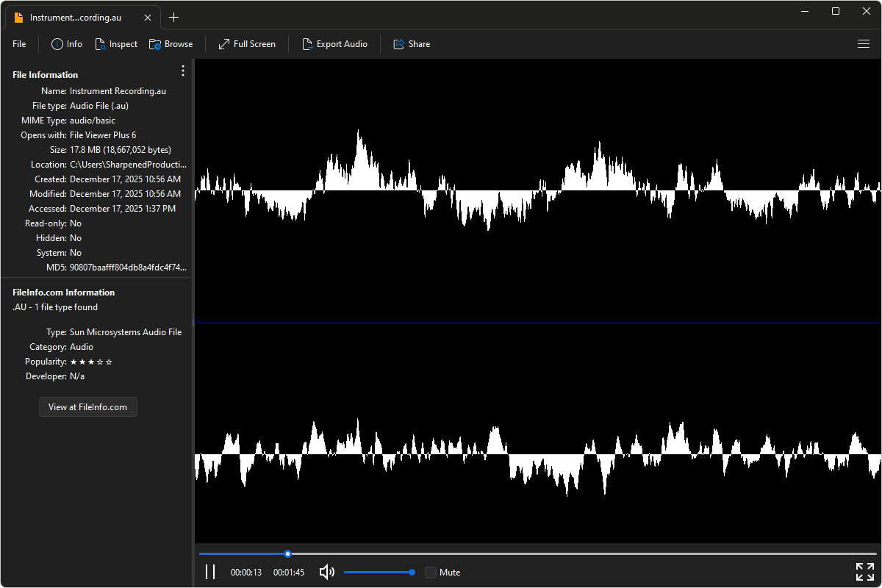882x588 pixels.
Task: Open the File menu
Action: (18, 43)
